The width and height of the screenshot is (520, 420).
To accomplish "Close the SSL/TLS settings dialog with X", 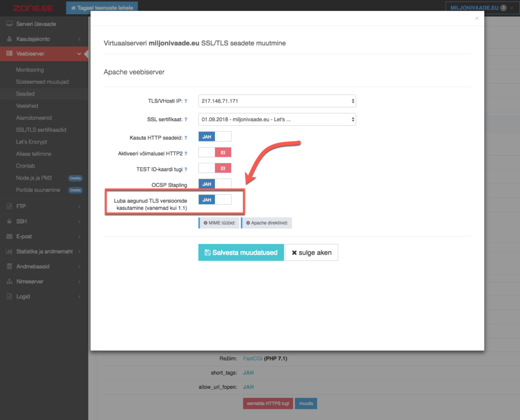I will [477, 18].
